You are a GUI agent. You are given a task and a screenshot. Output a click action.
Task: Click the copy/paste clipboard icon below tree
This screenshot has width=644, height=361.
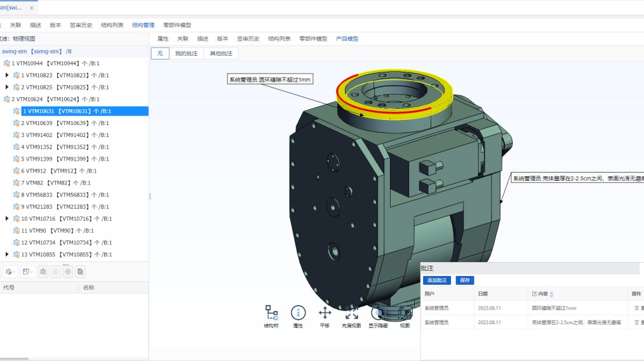pos(80,272)
